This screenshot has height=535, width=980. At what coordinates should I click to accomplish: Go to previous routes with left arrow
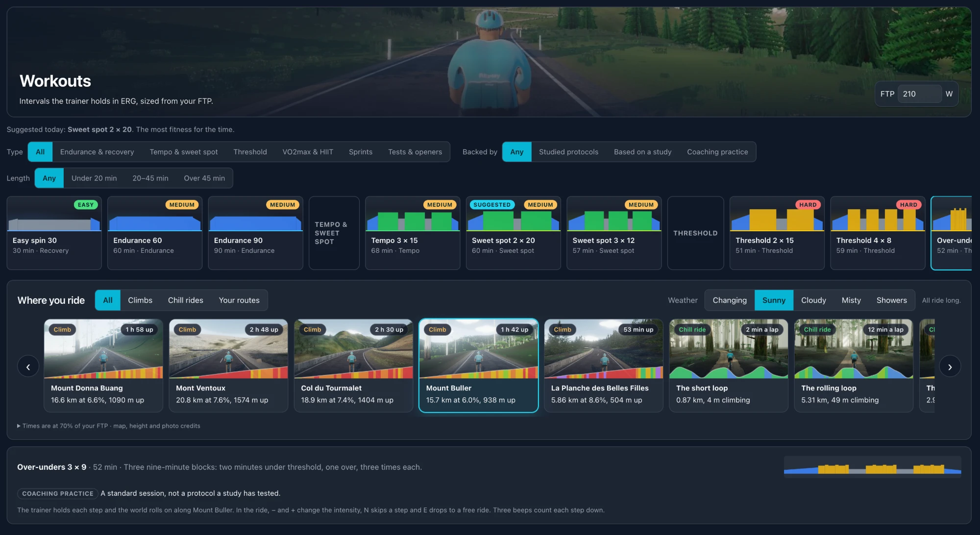point(28,366)
